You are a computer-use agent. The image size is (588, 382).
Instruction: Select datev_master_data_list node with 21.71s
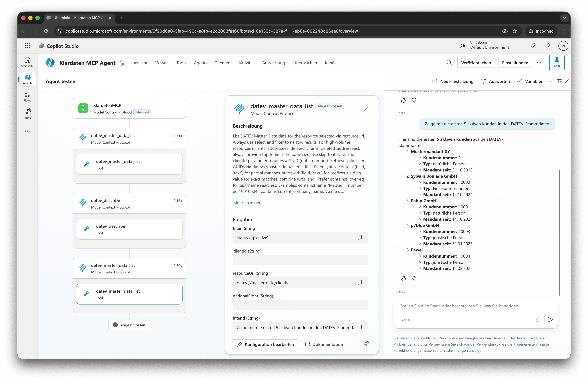point(129,138)
